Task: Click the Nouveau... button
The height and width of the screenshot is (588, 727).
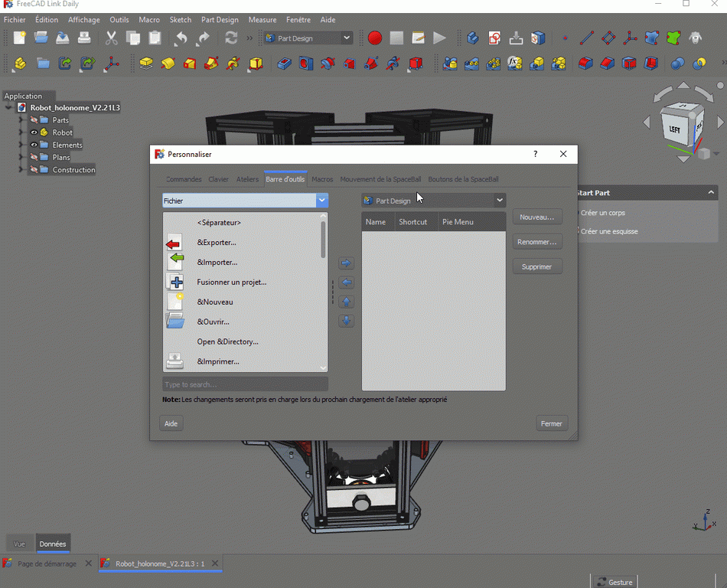Action: click(536, 217)
